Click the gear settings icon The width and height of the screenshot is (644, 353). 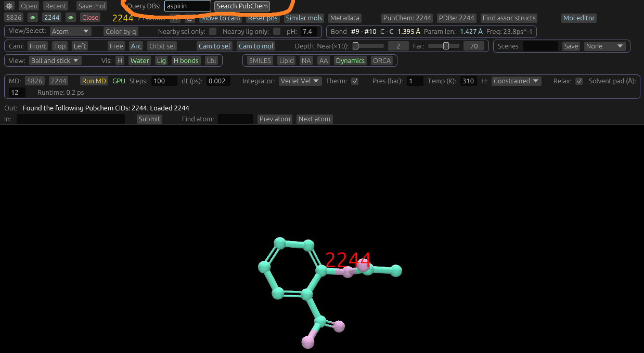[9, 6]
